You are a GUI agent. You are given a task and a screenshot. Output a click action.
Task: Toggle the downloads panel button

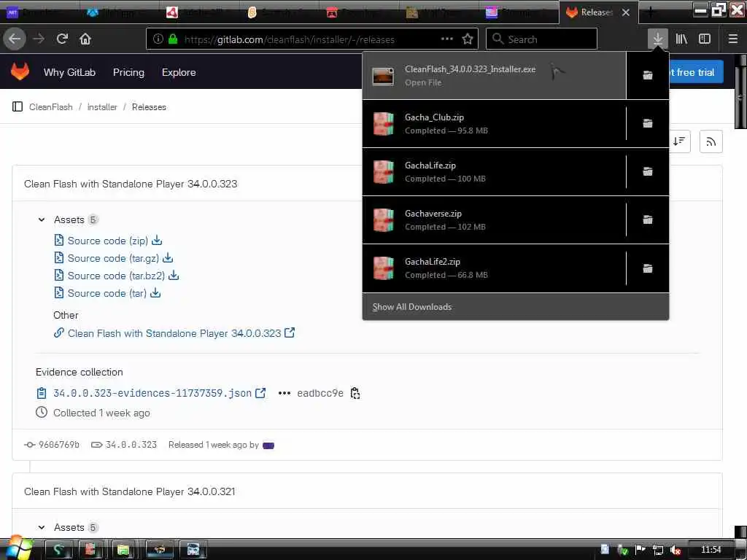(657, 39)
